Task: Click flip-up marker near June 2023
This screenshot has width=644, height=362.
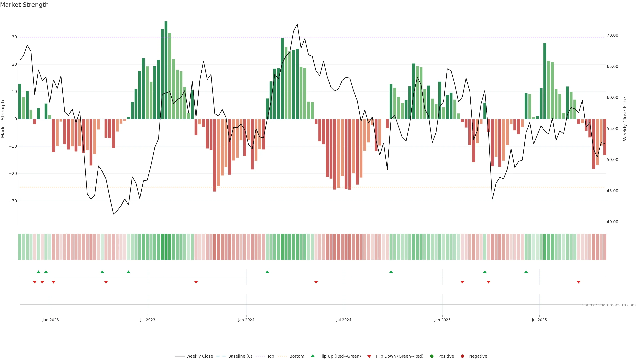Action: point(128,272)
